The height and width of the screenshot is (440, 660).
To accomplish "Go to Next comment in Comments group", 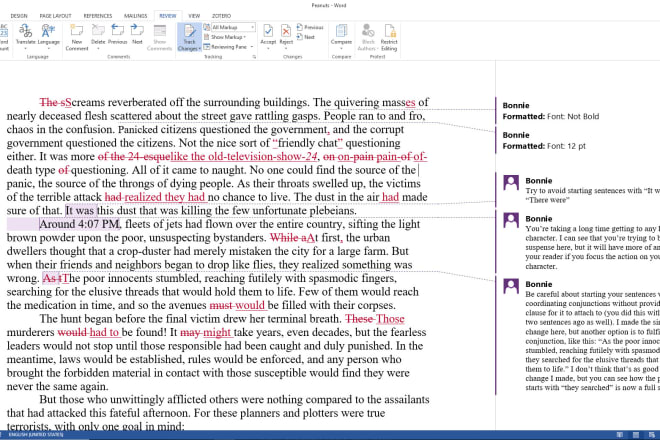I will (137, 34).
